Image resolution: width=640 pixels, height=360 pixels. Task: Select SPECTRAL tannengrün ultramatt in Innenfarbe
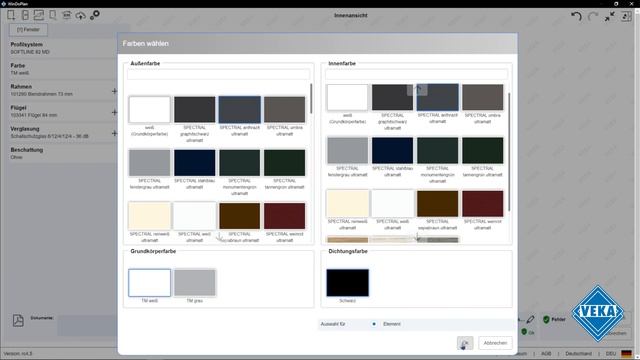(x=482, y=151)
